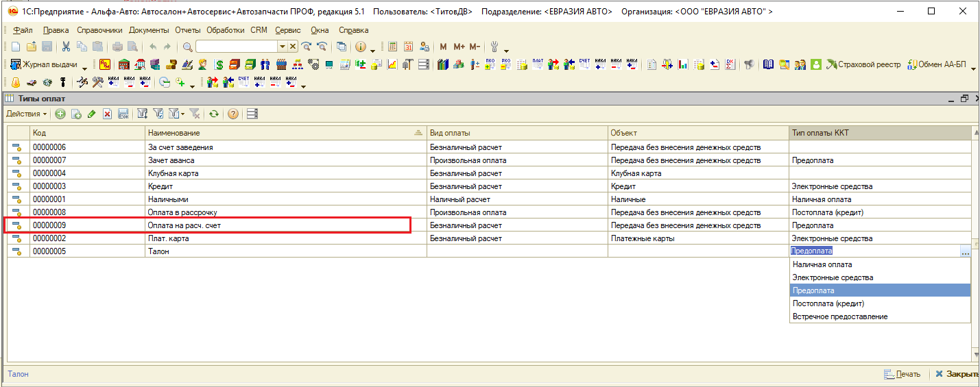Open the Info help icon
Image resolution: width=980 pixels, height=387 pixels.
[361, 47]
